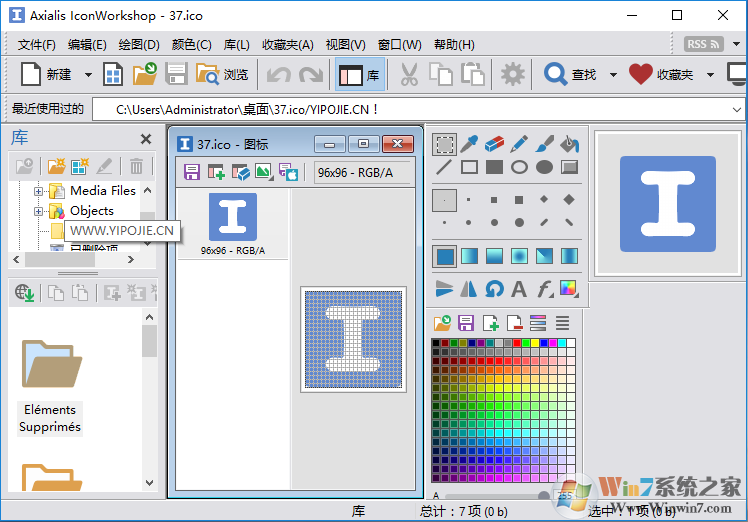Screen dimensions: 748x522
Task: Enable the rectangular selection tool
Action: tap(444, 145)
